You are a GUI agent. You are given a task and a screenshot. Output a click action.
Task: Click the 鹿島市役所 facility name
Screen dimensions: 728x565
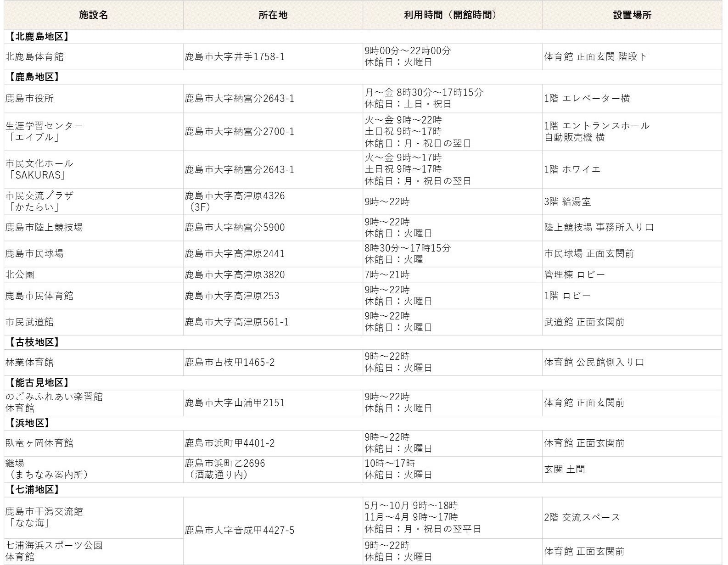(x=29, y=98)
